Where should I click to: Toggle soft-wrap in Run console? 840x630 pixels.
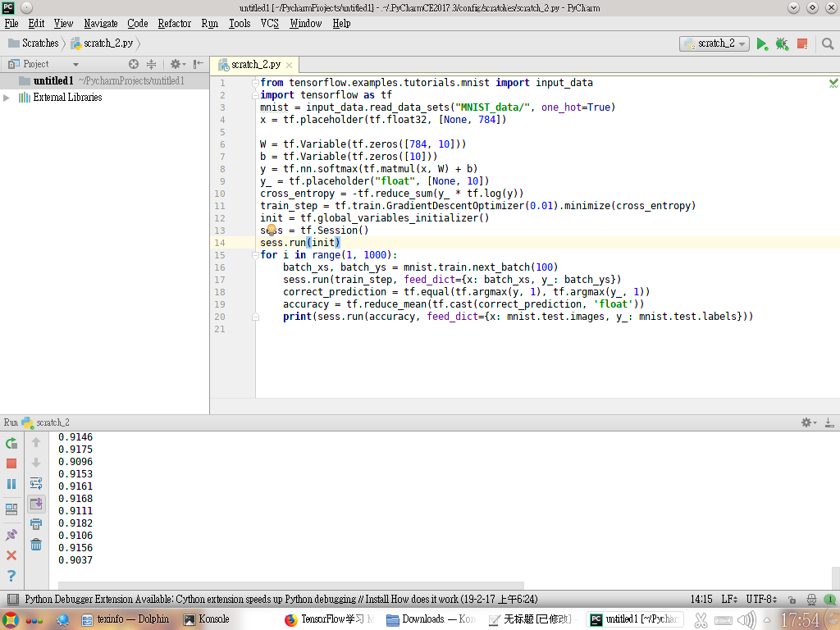pyautogui.click(x=36, y=483)
